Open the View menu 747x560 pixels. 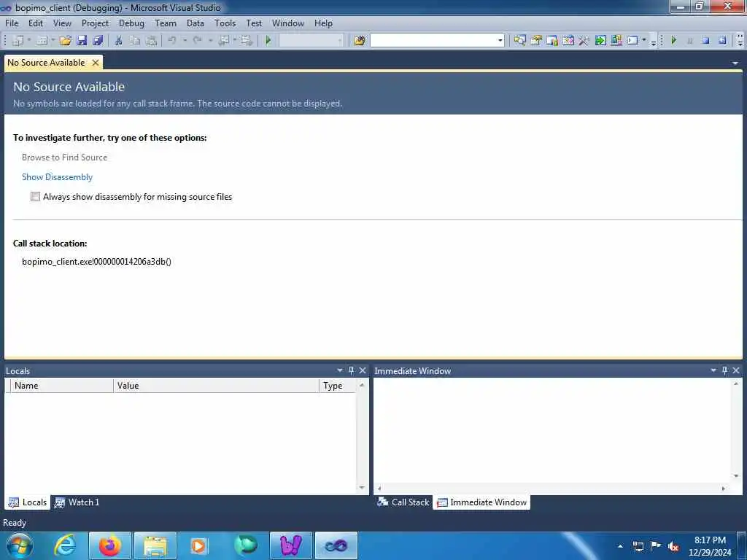62,23
